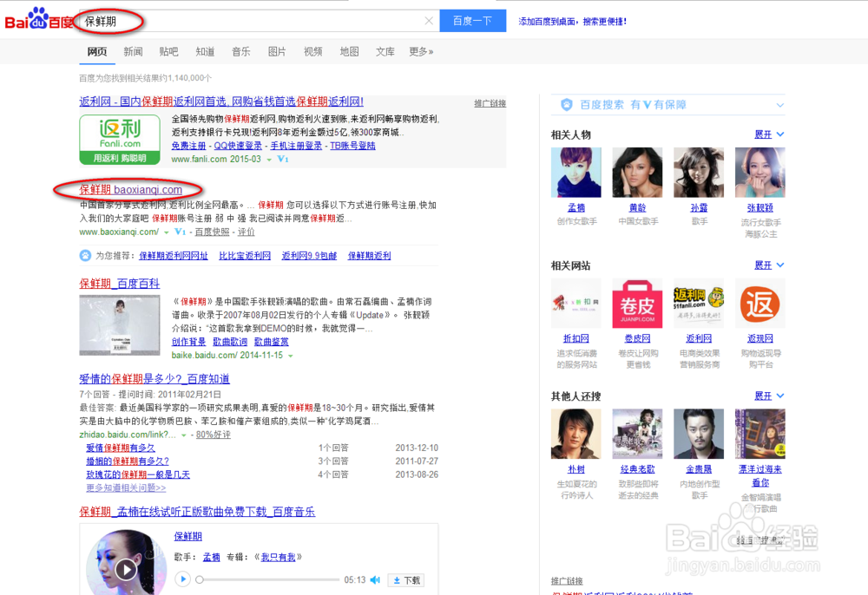The image size is (868, 595).
Task: Open 更多知道相关问题>> link
Action: (126, 487)
